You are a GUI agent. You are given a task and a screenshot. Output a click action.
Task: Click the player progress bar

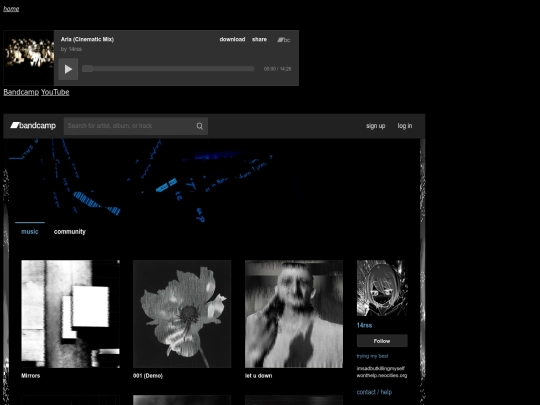pos(168,69)
